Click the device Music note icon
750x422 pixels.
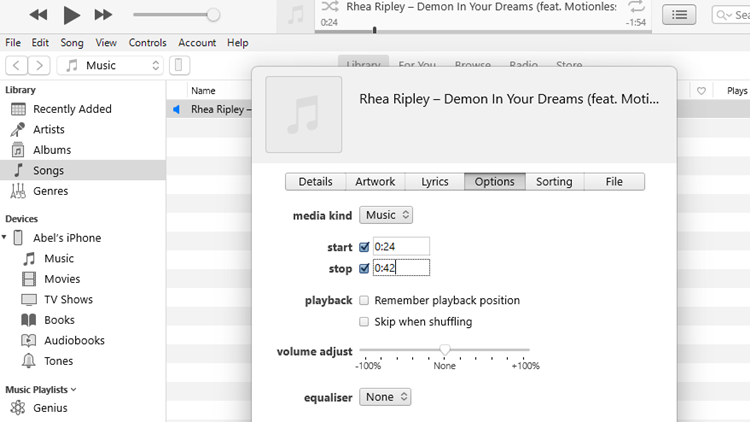pyautogui.click(x=29, y=258)
